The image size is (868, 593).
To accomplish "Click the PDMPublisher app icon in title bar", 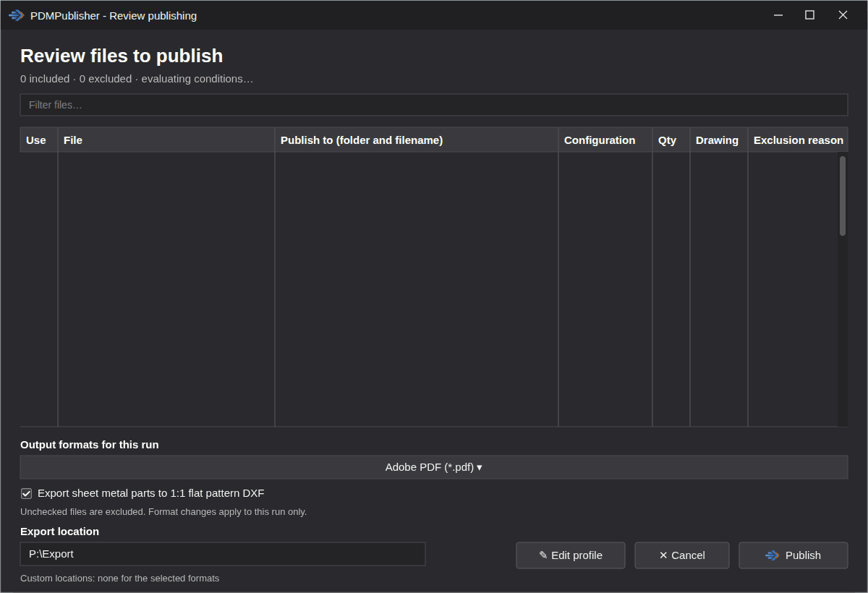I will click(16, 15).
